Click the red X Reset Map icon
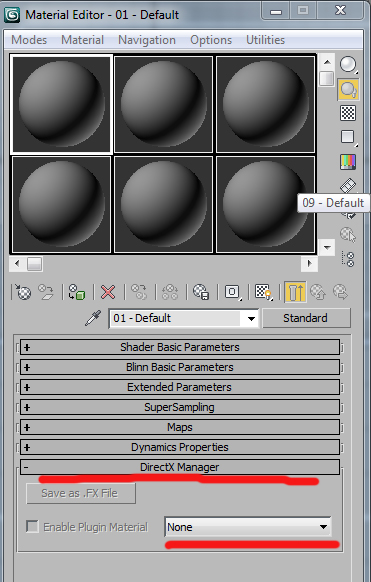This screenshot has width=371, height=582. pyautogui.click(x=108, y=292)
